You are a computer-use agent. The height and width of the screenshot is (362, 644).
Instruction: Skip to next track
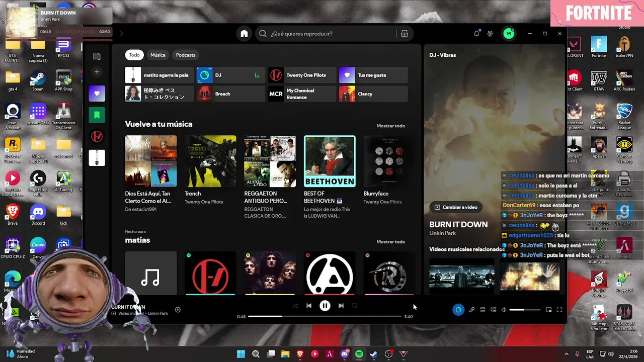coord(341,306)
